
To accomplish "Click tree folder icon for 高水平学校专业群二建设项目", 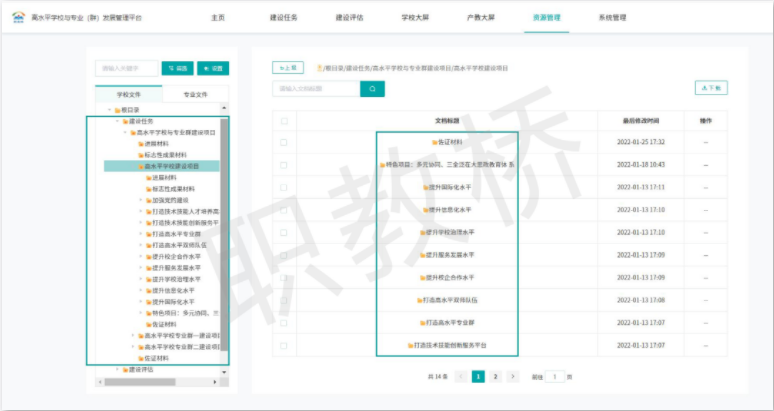I will pos(141,347).
